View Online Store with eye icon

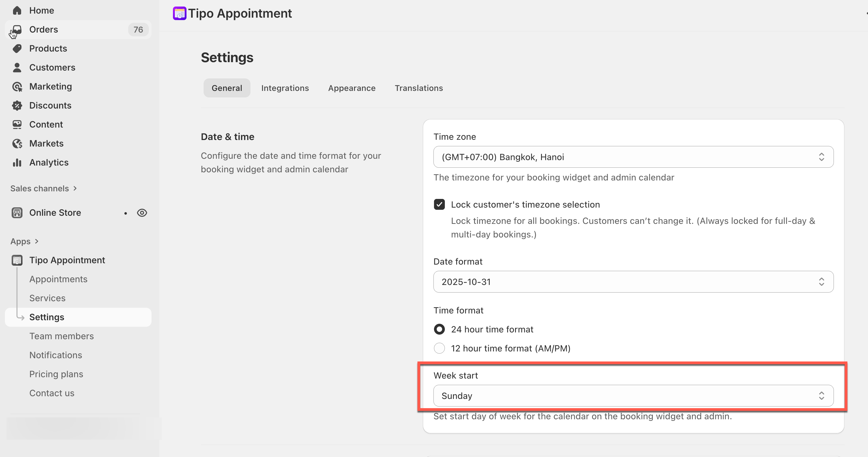coord(142,213)
